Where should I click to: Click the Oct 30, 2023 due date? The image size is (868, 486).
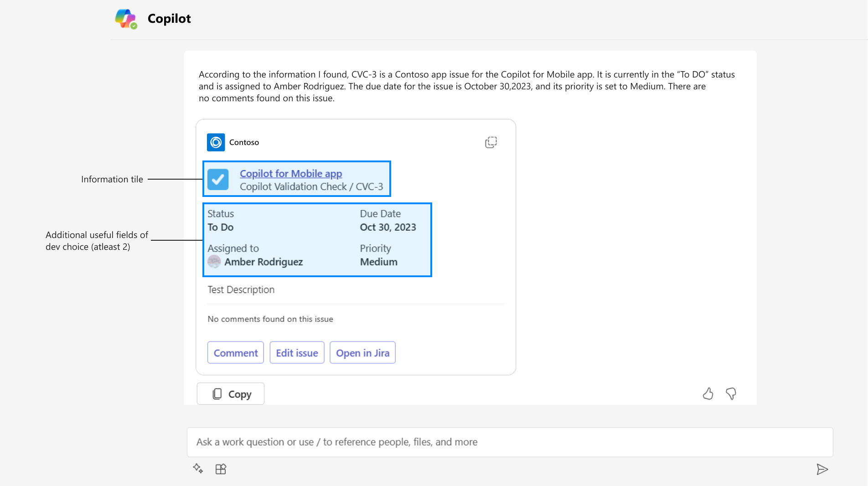coord(388,227)
